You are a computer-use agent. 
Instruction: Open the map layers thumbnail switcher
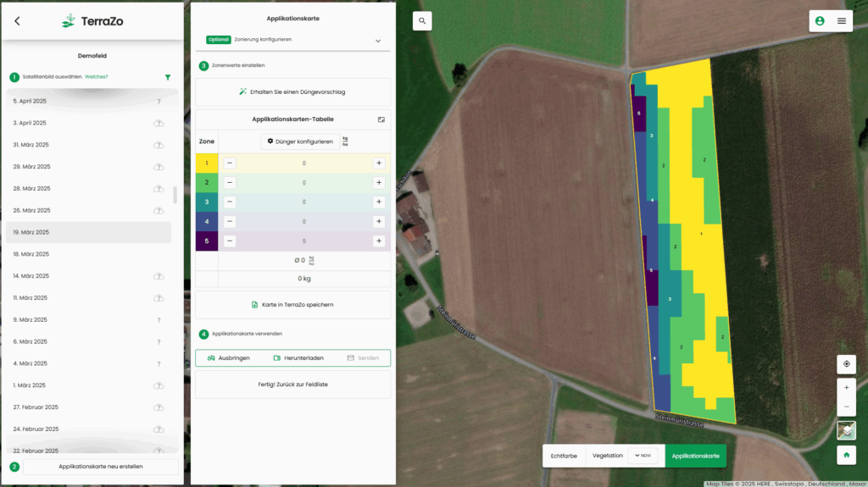click(x=846, y=430)
